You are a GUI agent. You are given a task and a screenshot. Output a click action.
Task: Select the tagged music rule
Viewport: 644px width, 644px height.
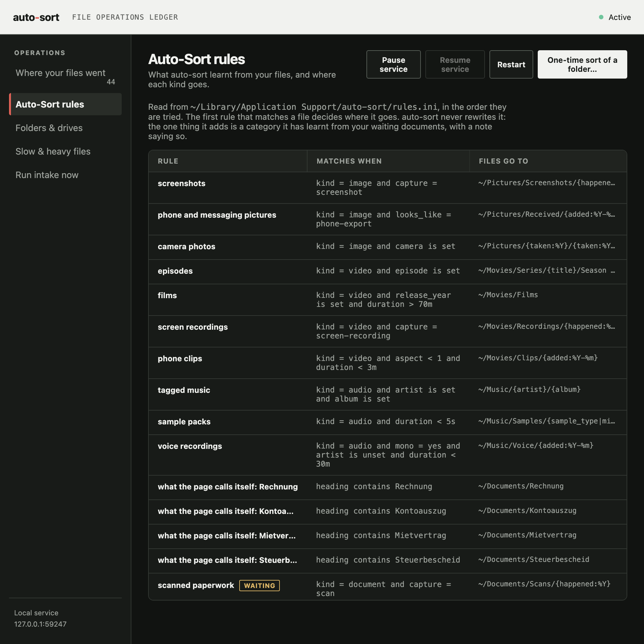tap(184, 390)
